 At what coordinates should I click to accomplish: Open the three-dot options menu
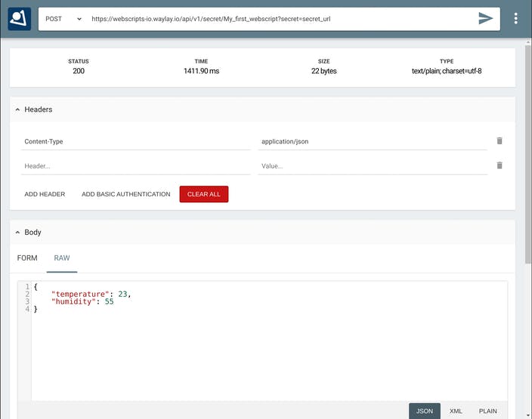coord(516,18)
